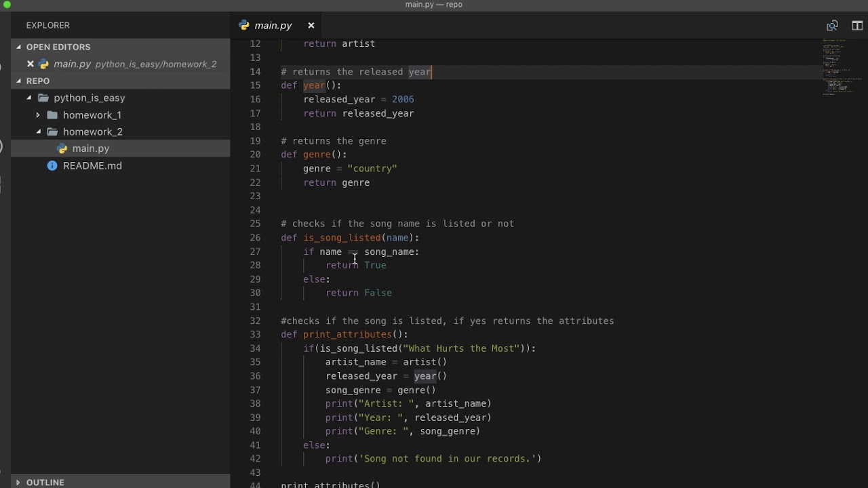Click the False keyword on line 30
The height and width of the screenshot is (488, 868).
(378, 293)
